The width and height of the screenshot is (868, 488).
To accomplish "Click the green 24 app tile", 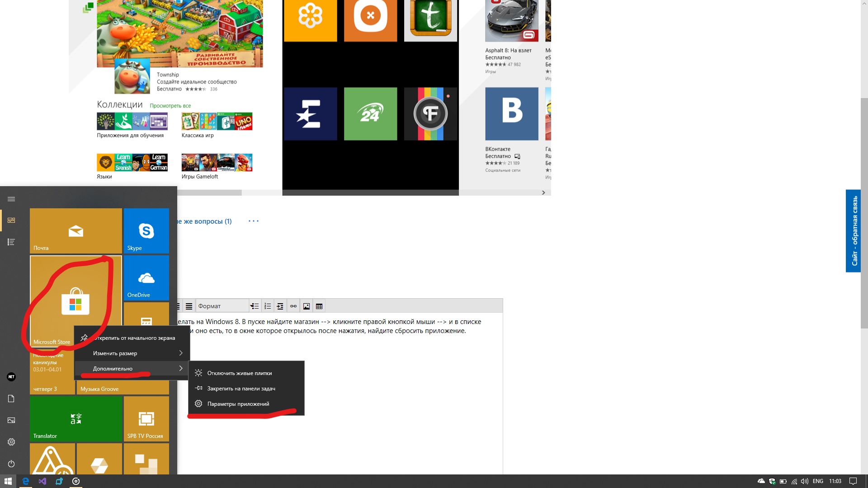I will (x=370, y=113).
